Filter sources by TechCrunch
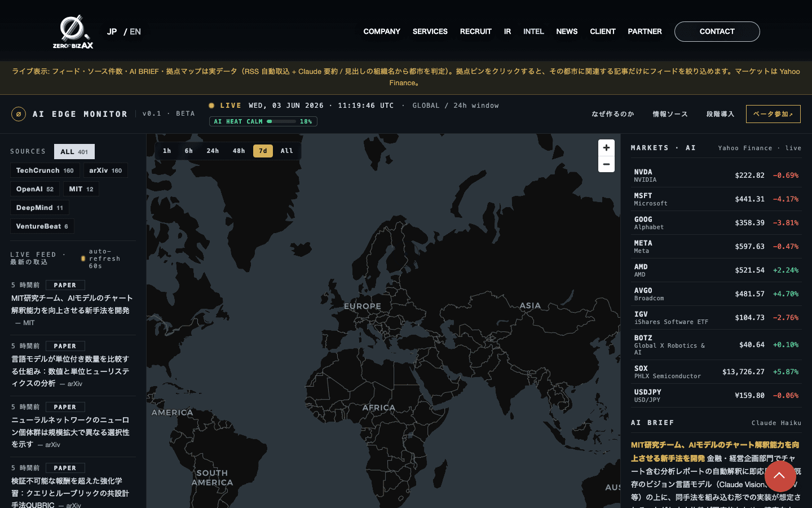Screen dimensions: 812x508 coord(45,170)
